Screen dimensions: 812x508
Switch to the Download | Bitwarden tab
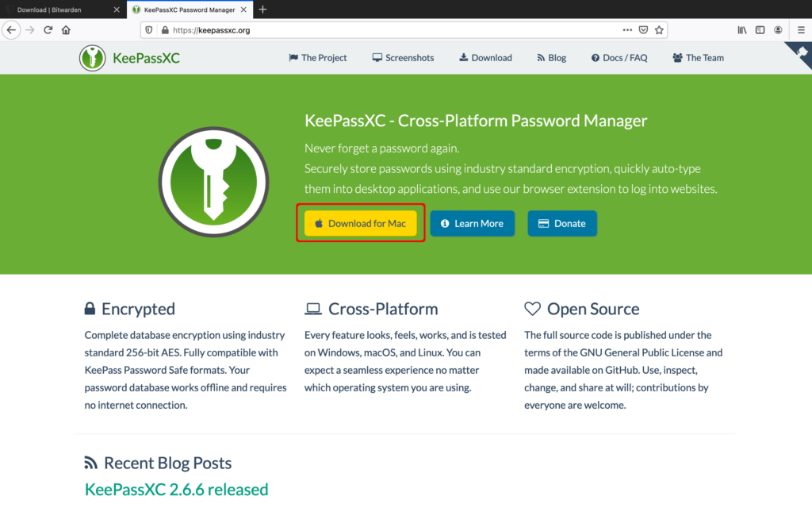63,10
